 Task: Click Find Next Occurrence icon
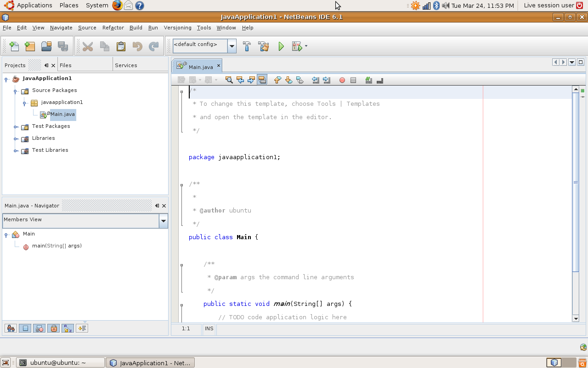[251, 80]
